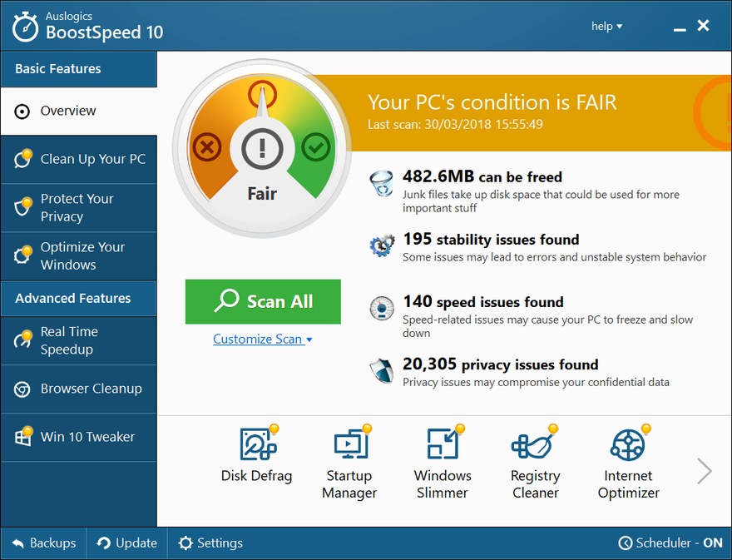Click the Optimize Your Windows gear icon
This screenshot has width=732, height=560.
tap(23, 255)
